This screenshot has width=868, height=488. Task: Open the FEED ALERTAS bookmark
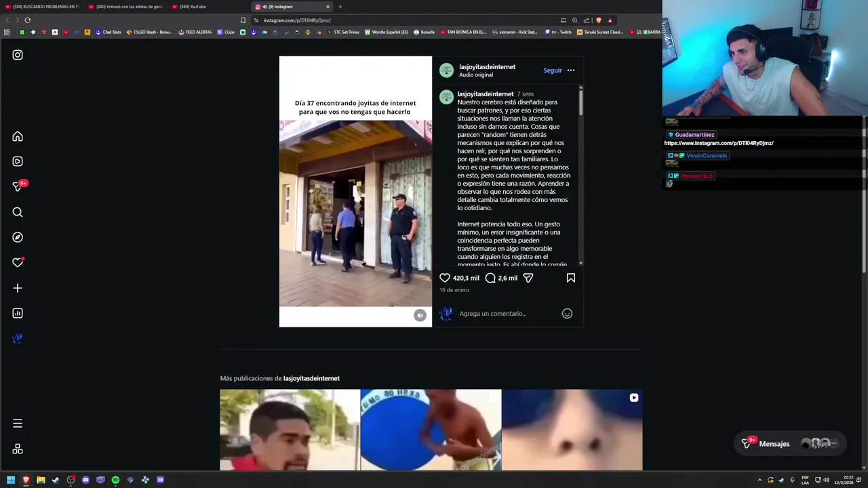[195, 32]
